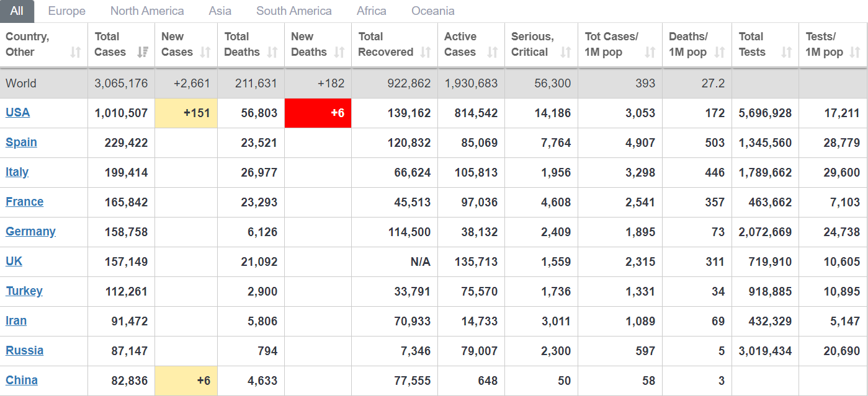Click the Total Recovered header label
The image size is (868, 396).
pyautogui.click(x=386, y=44)
